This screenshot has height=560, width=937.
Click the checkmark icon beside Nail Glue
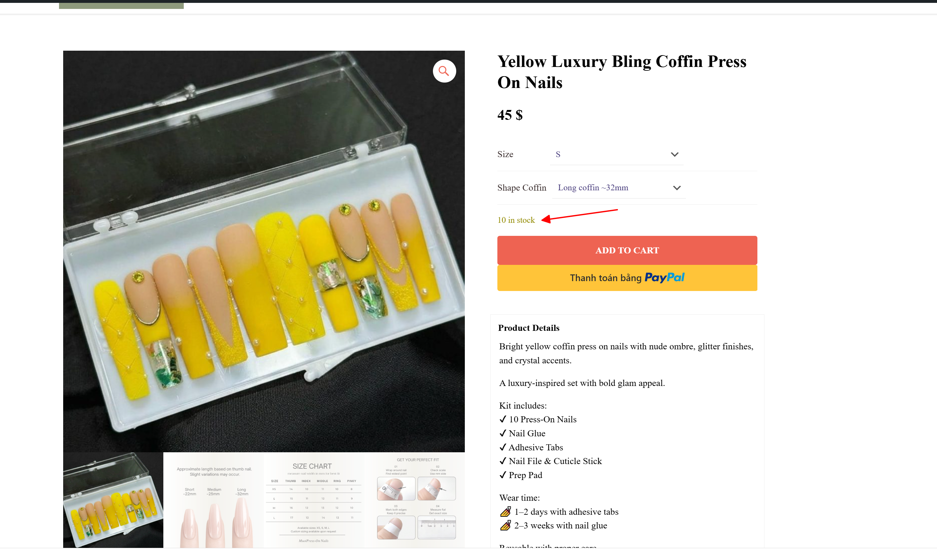pyautogui.click(x=503, y=433)
